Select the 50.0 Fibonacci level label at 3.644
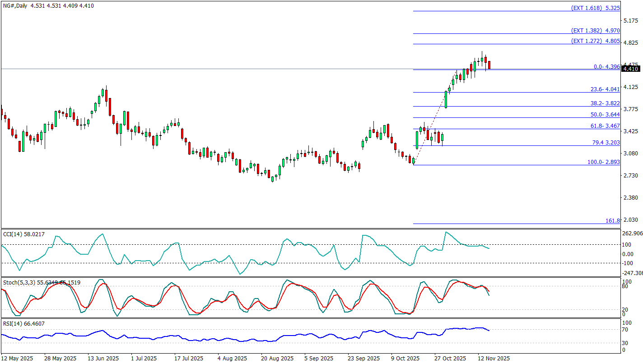Viewport: 643px width, 364px height. click(x=605, y=115)
